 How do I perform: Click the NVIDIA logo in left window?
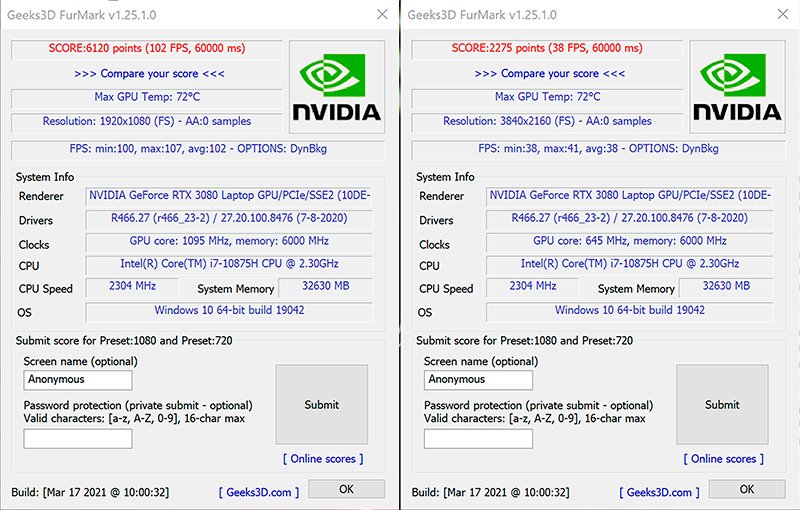(x=337, y=87)
